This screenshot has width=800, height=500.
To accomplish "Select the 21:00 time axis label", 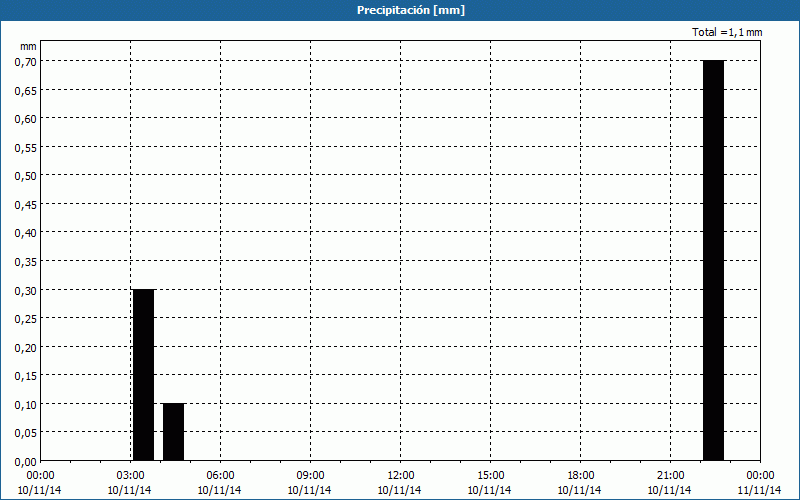I will 670,475.
